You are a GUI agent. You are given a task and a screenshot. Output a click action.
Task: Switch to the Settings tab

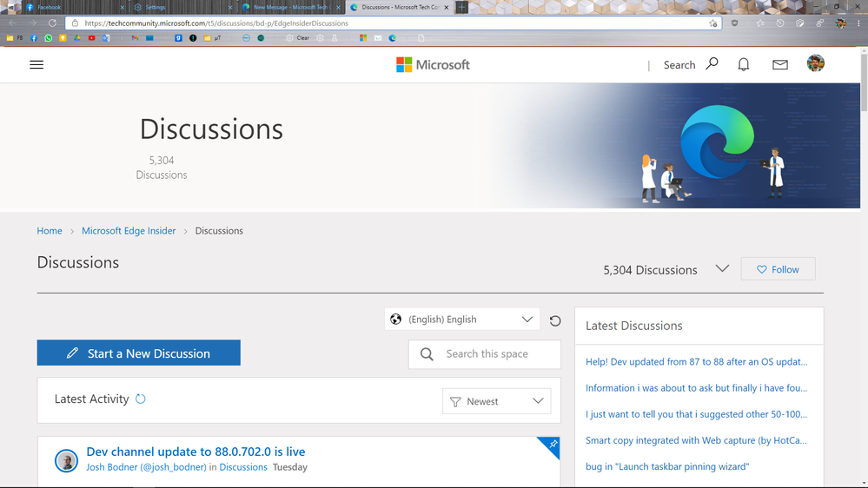(182, 7)
